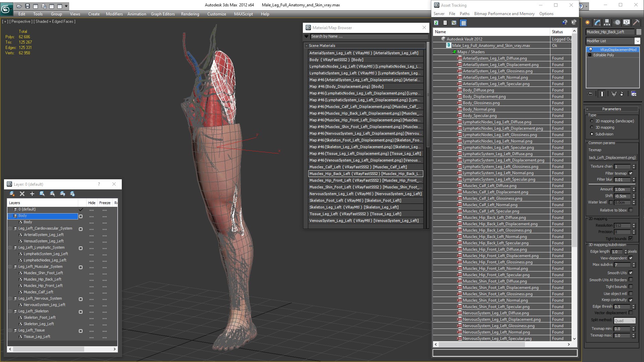Click Amount spinner arrows

coord(634,189)
